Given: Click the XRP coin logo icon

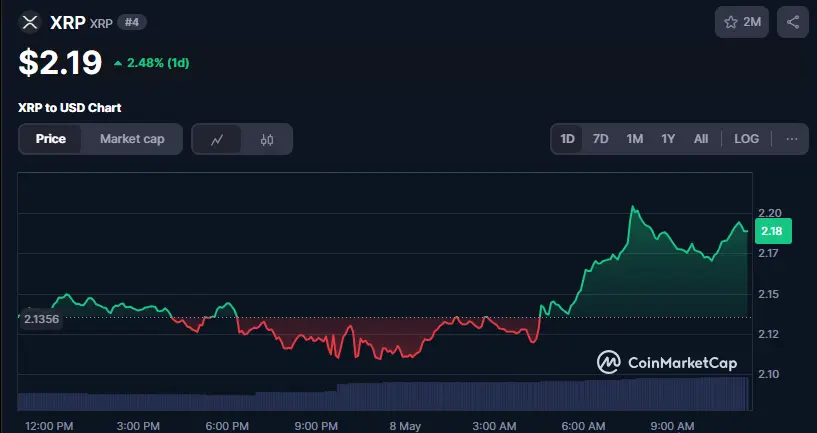Looking at the screenshot, I should (x=30, y=22).
